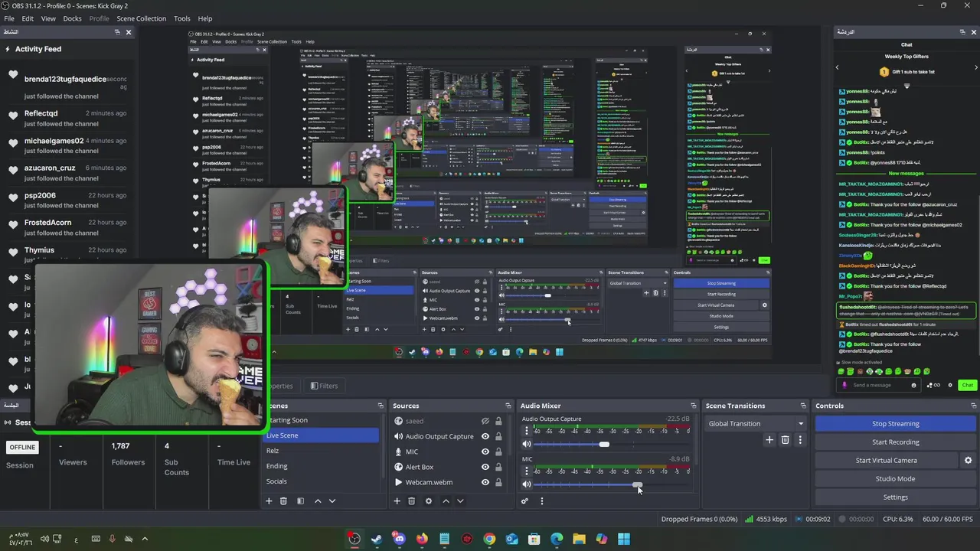
Task: Open Audio Mixer three-dot menu at bottom
Action: [x=541, y=501]
